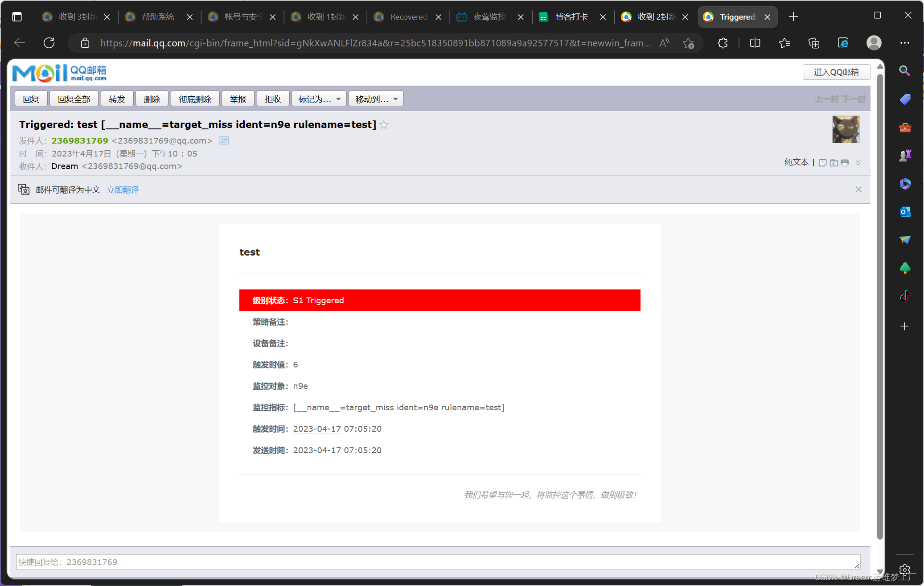
Task: Switch to the 夜莺监控 tab
Action: [x=489, y=17]
